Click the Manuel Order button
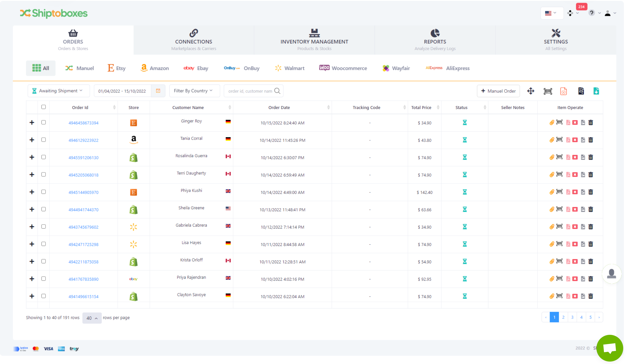The height and width of the screenshot is (364, 629). [498, 91]
